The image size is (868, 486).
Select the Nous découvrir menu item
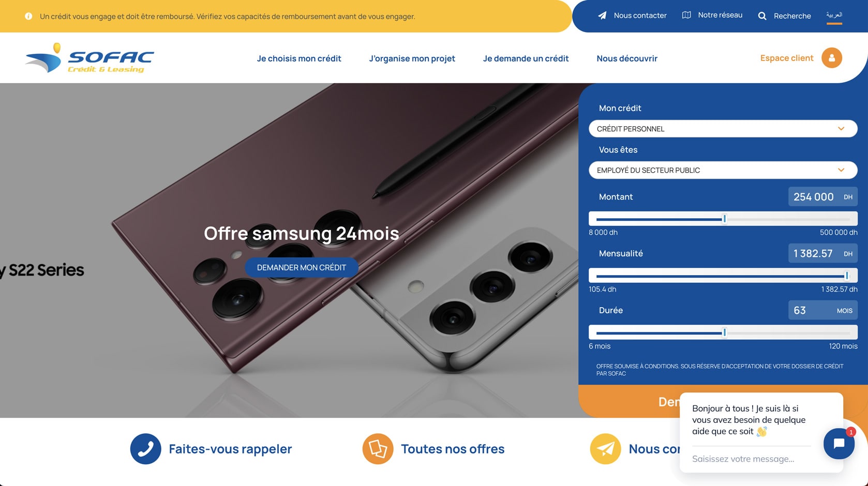coord(627,58)
